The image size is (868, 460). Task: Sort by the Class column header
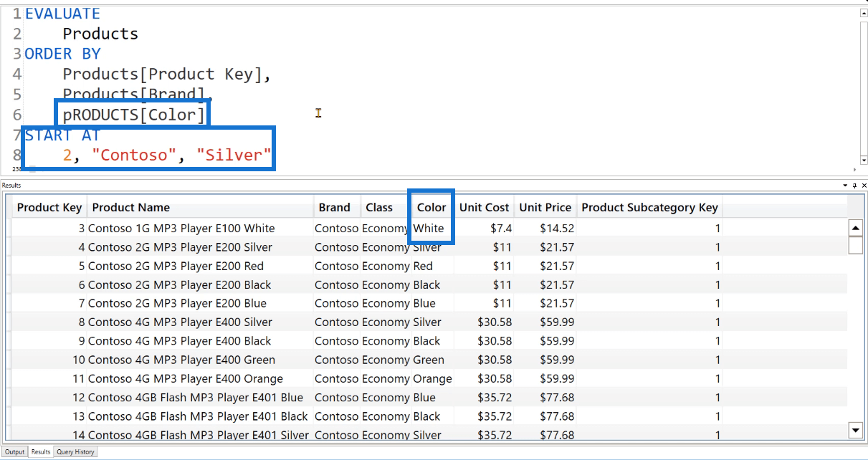coord(386,207)
